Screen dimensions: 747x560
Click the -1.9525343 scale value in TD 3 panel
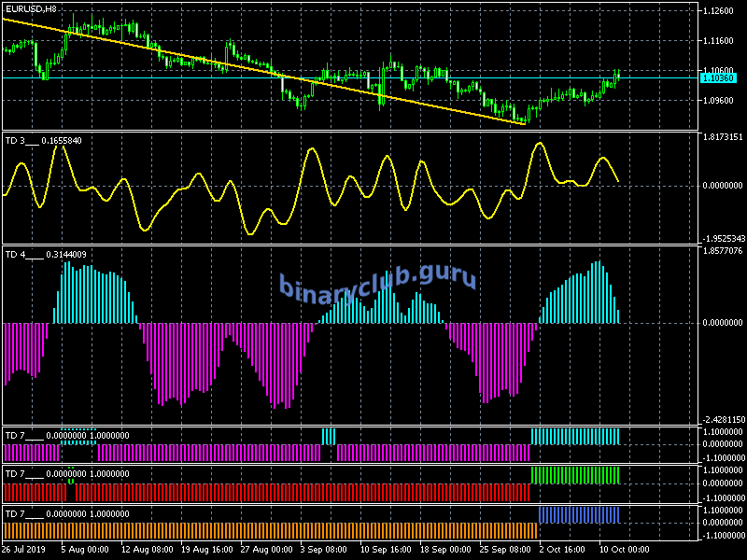[x=725, y=237]
